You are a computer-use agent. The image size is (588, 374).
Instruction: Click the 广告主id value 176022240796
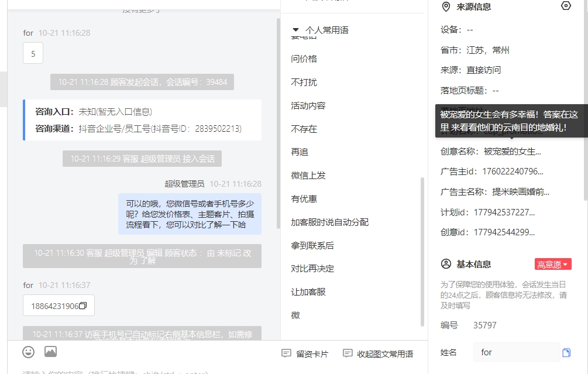(x=513, y=171)
